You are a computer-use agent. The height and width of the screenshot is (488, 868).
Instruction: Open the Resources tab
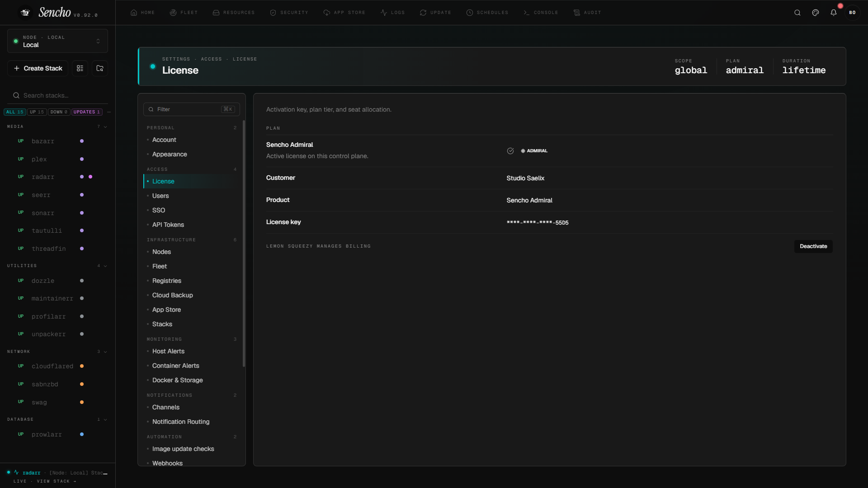(234, 13)
